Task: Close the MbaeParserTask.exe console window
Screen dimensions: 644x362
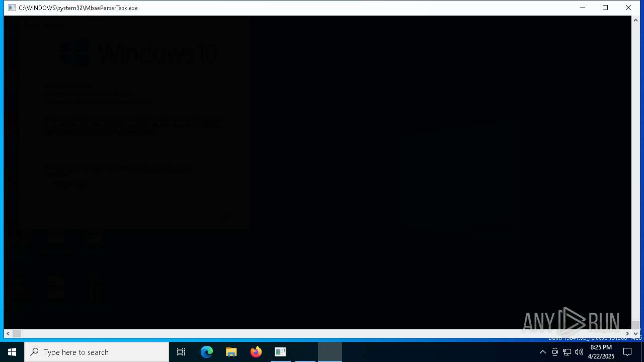Action: point(628,8)
